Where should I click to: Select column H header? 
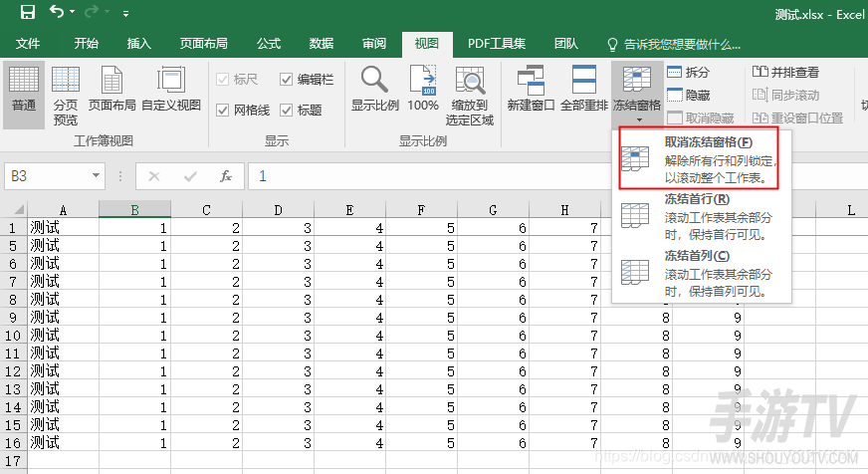(564, 210)
